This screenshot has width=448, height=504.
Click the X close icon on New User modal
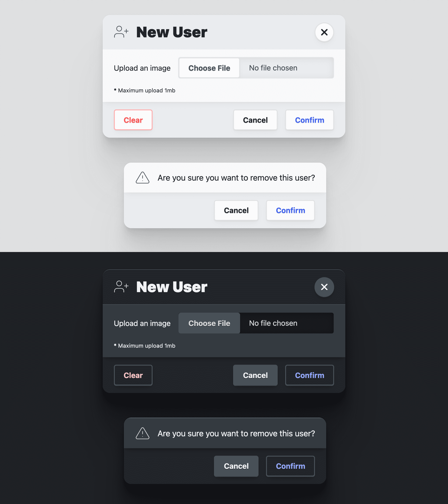point(324,32)
